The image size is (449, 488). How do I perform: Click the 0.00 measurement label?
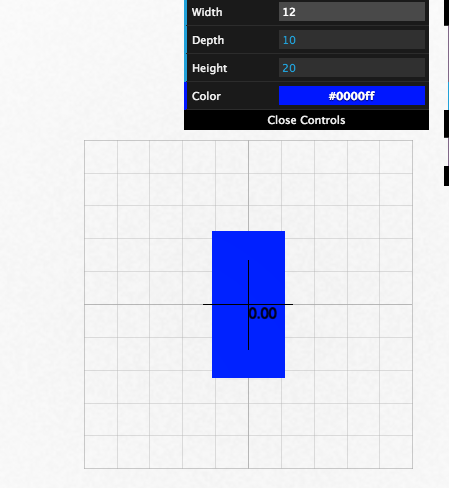pyautogui.click(x=263, y=314)
